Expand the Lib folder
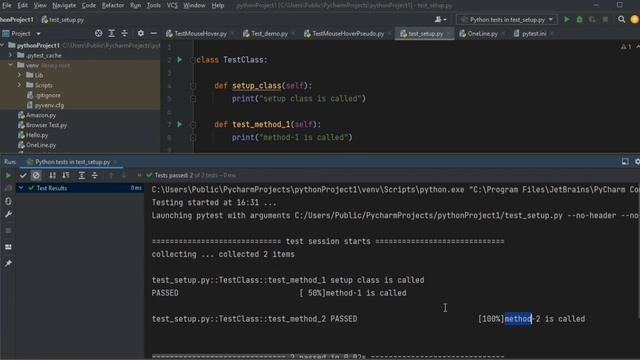This screenshot has width=640, height=360. coord(19,75)
